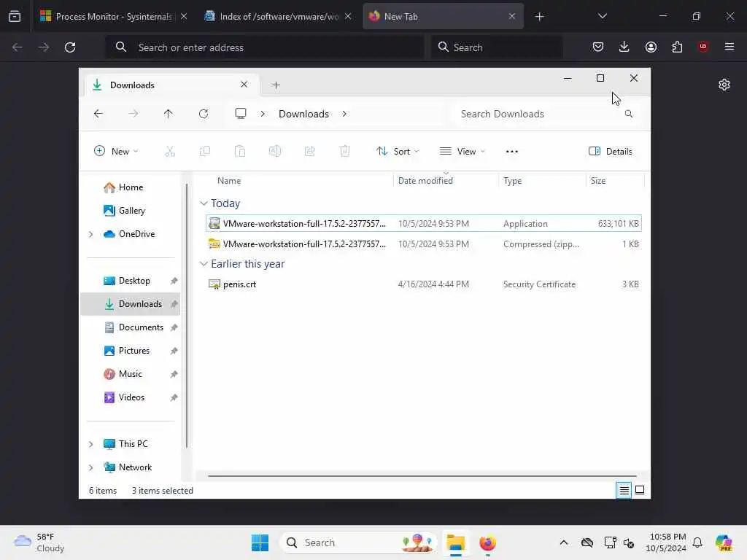The image size is (747, 560).
Task: Open the View dropdown menu
Action: pyautogui.click(x=462, y=152)
